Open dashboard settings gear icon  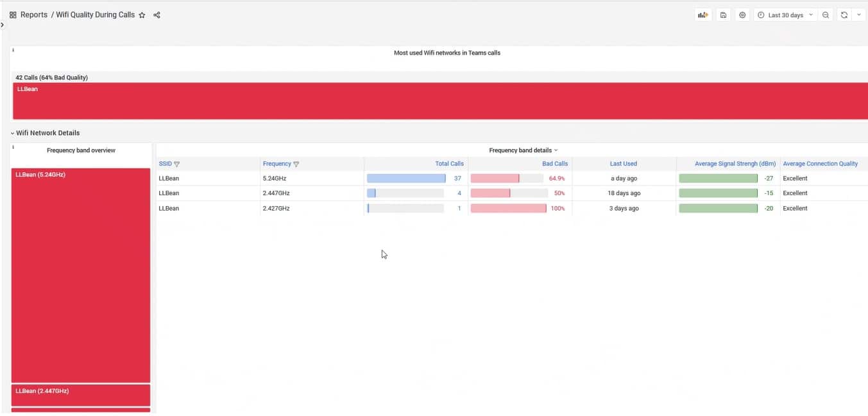tap(742, 15)
